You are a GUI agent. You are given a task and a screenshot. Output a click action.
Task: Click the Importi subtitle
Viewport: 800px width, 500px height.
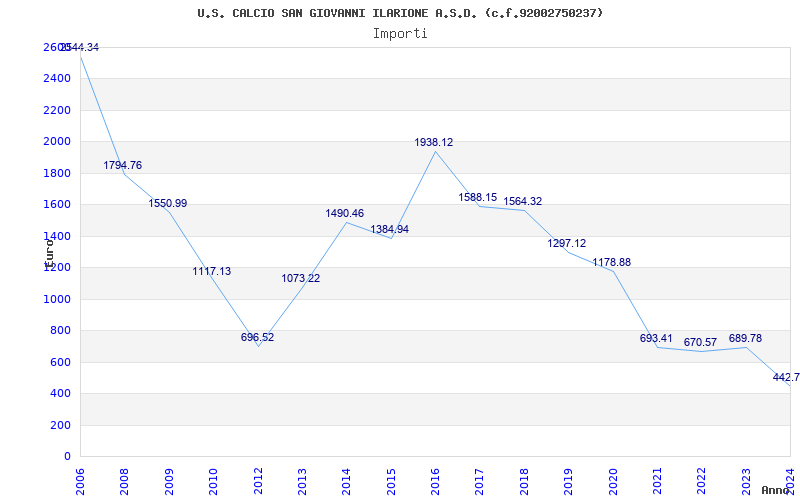400,34
